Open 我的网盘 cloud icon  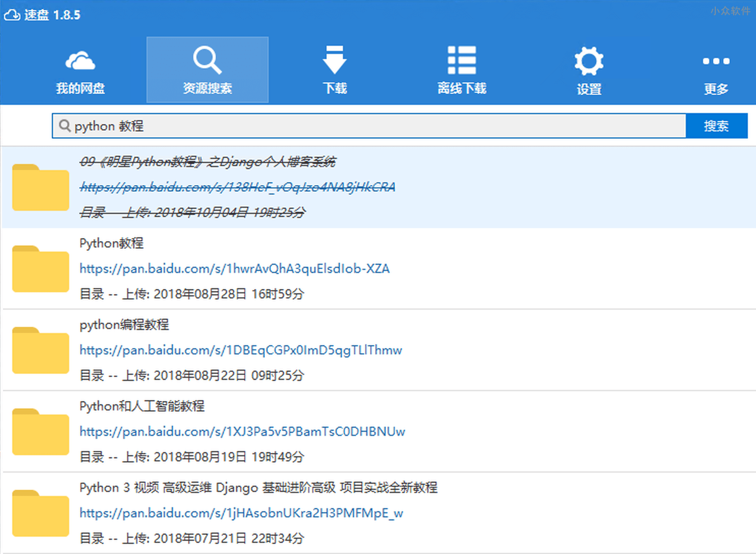tap(80, 61)
